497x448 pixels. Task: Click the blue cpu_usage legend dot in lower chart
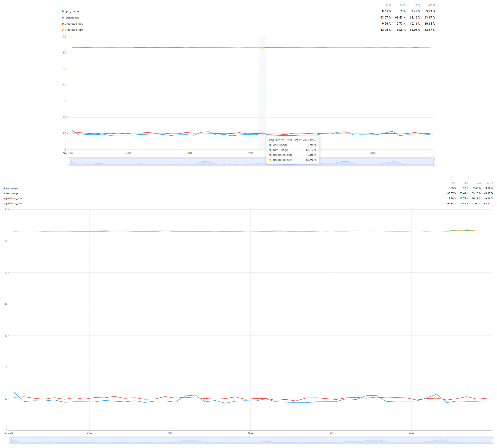[4, 188]
